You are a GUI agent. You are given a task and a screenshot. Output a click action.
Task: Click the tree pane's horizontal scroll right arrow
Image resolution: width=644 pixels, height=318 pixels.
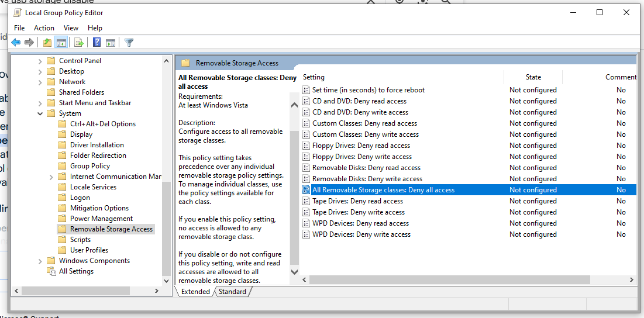pyautogui.click(x=157, y=291)
